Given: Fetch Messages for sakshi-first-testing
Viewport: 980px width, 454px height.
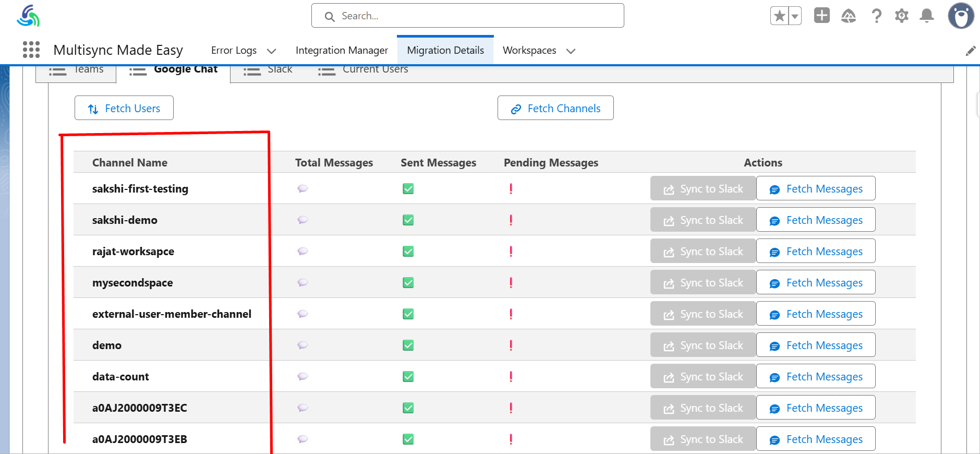Looking at the screenshot, I should point(816,188).
